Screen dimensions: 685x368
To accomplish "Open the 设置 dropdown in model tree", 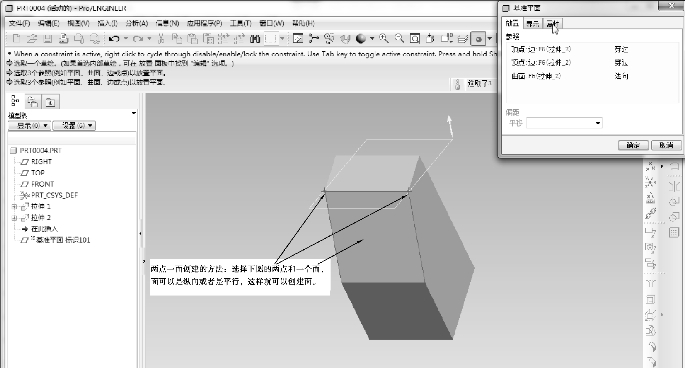I will (74, 125).
